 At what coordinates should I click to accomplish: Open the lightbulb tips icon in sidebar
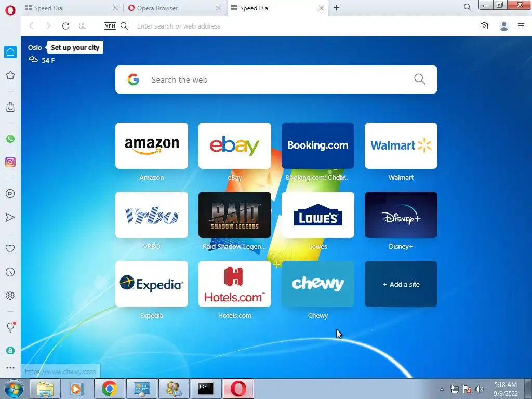(x=10, y=327)
